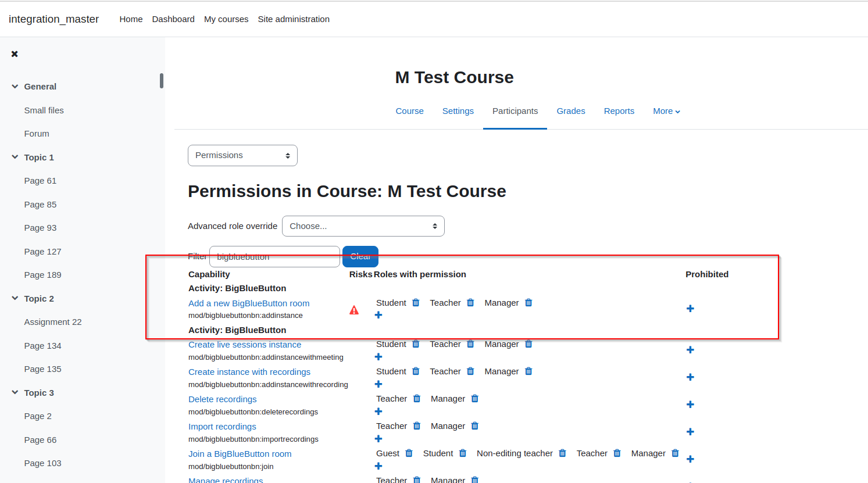Add allowed role to Create instance with recordings

[378, 384]
